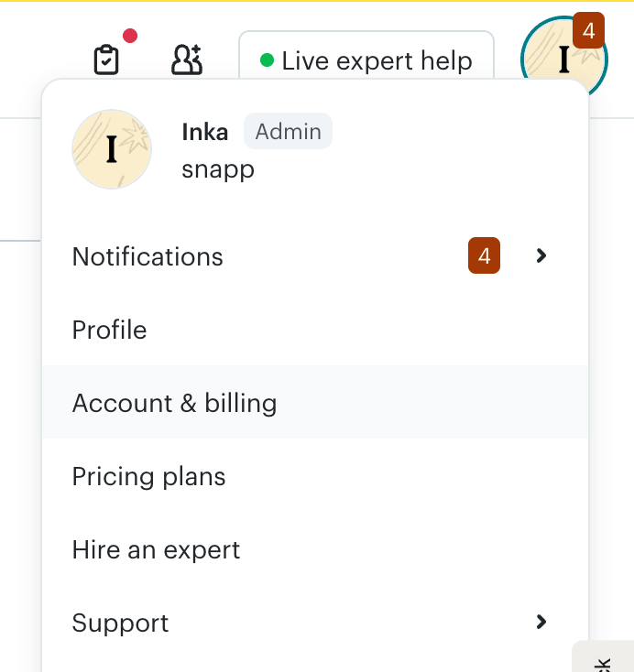Click the large Inka avatar in menu
The height and width of the screenshot is (672, 634).
click(112, 149)
